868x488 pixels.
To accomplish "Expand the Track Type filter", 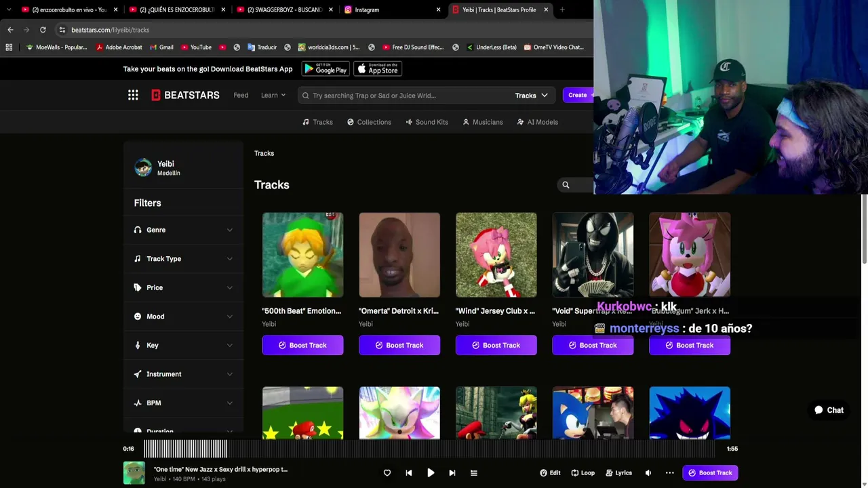I will click(x=183, y=259).
